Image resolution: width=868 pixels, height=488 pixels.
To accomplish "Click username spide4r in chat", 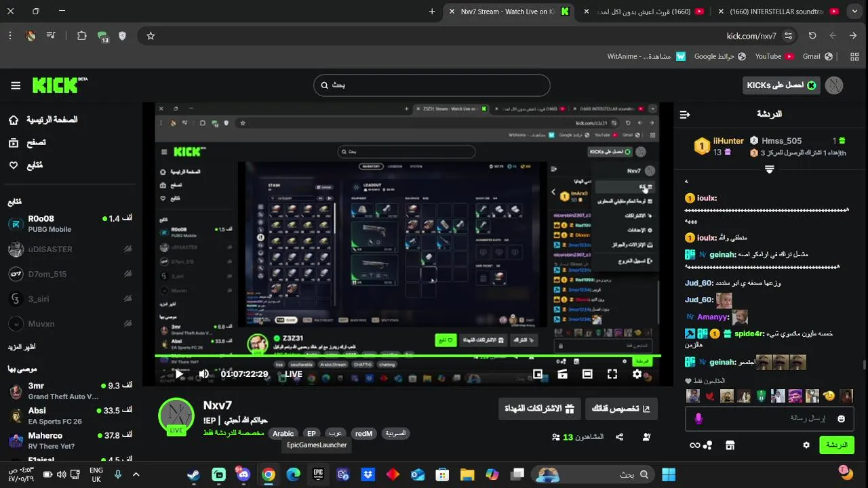I will (x=749, y=333).
